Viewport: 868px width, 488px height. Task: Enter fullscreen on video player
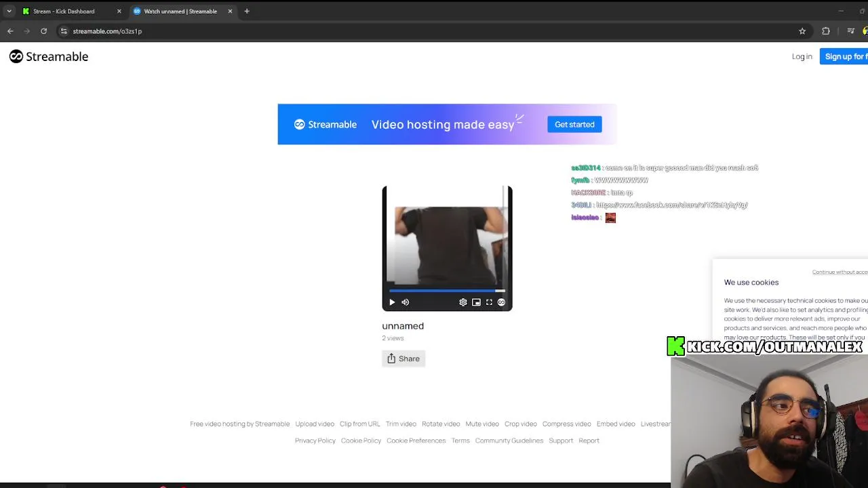click(489, 302)
